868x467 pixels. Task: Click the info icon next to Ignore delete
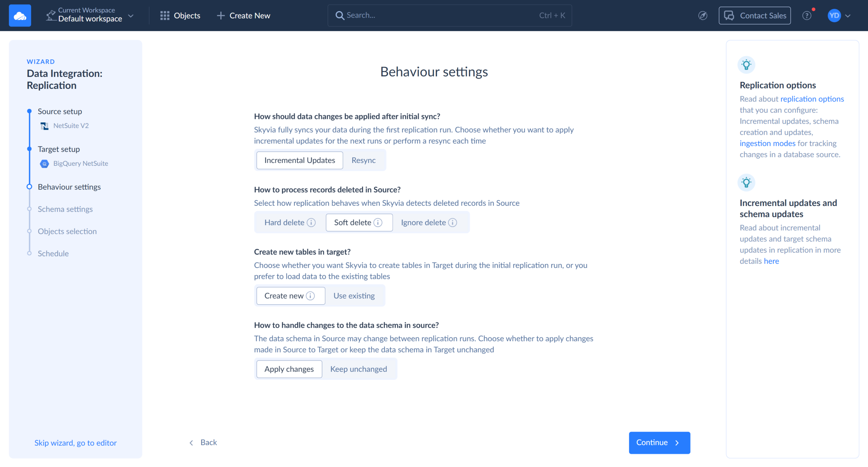pyautogui.click(x=453, y=223)
